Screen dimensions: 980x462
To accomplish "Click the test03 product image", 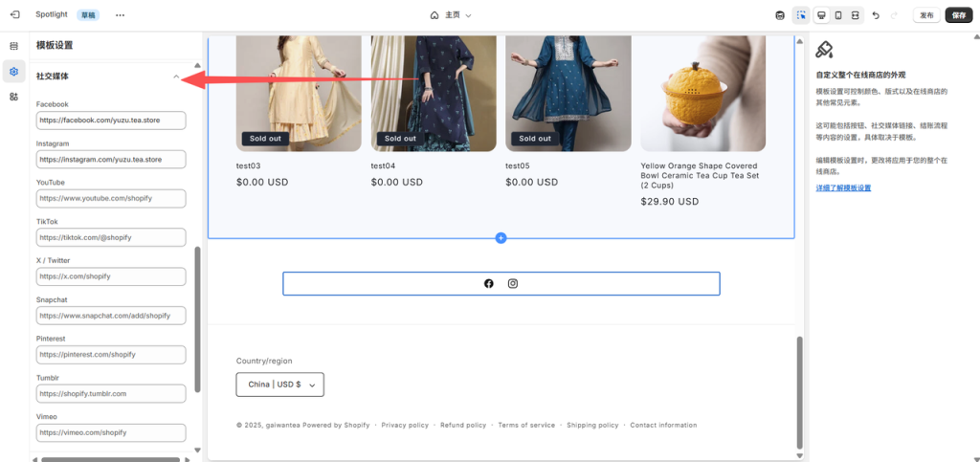I will tap(299, 93).
